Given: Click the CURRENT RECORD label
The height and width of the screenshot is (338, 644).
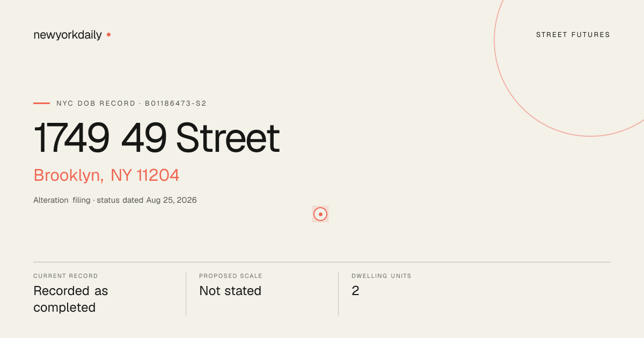Looking at the screenshot, I should tap(65, 276).
